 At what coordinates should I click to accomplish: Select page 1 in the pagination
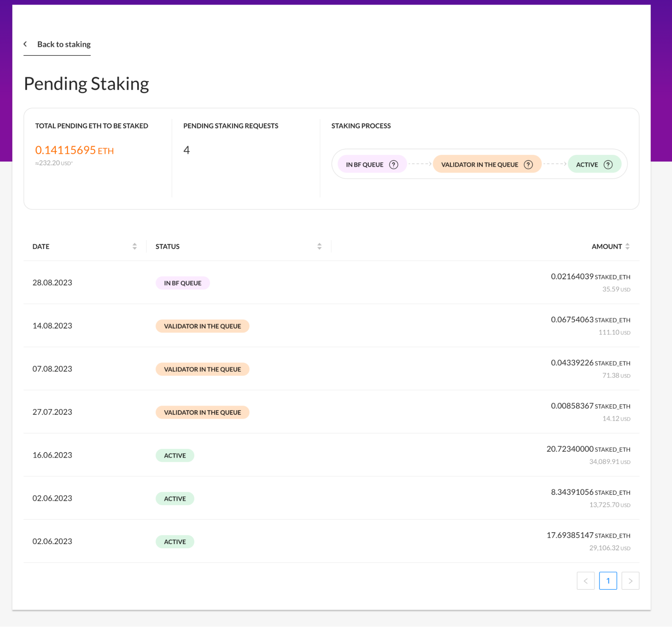(608, 581)
